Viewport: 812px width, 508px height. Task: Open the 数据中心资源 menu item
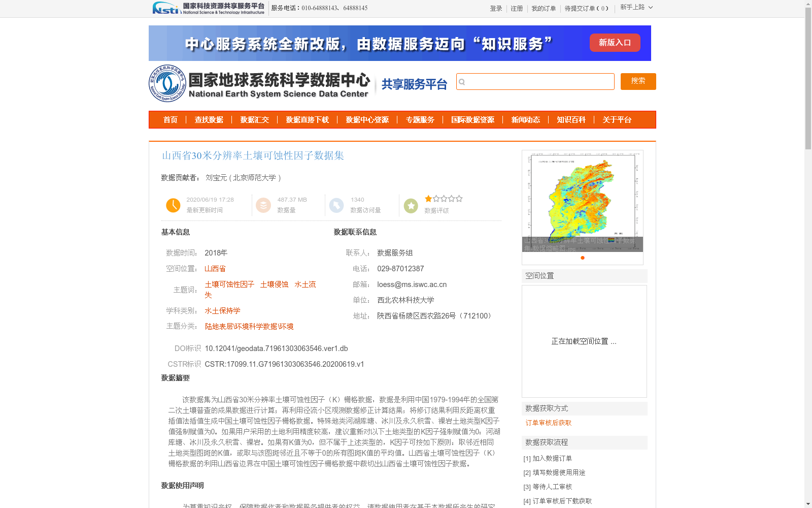[367, 120]
